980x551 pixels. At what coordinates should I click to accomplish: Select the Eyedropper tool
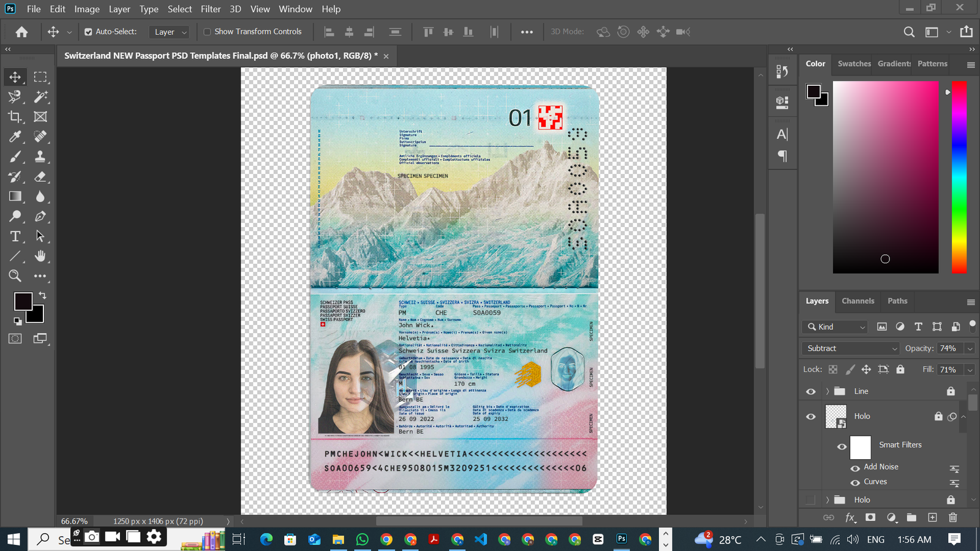(x=15, y=137)
